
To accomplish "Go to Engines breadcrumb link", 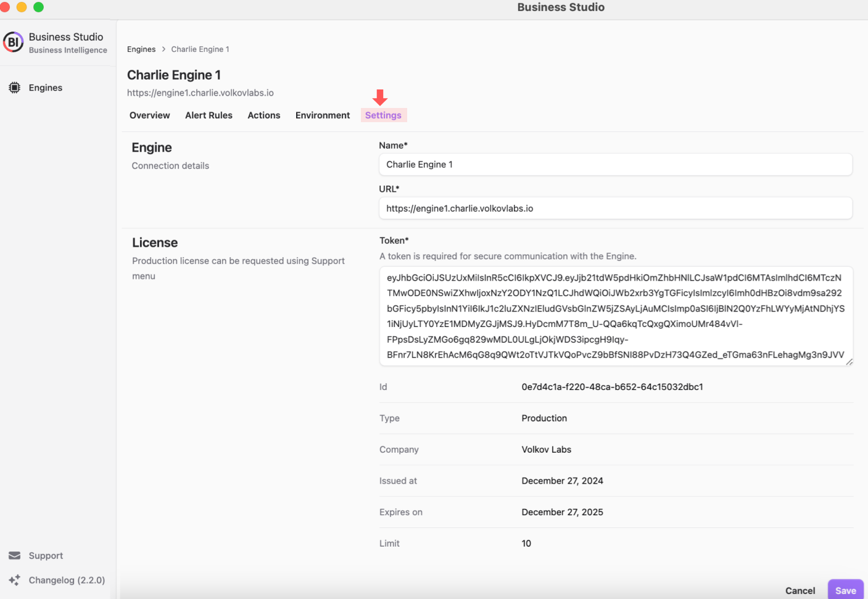I will [x=141, y=49].
